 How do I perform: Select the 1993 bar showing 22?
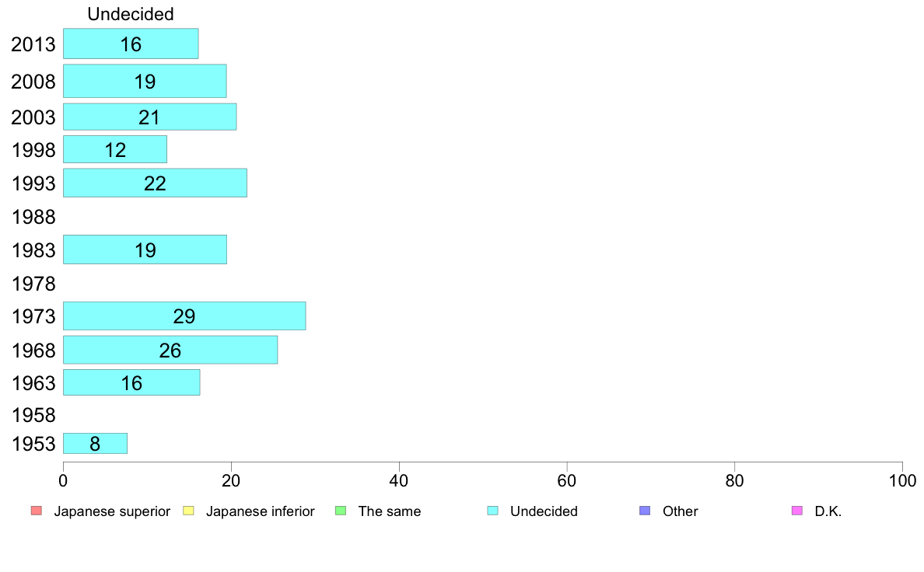[x=155, y=183]
